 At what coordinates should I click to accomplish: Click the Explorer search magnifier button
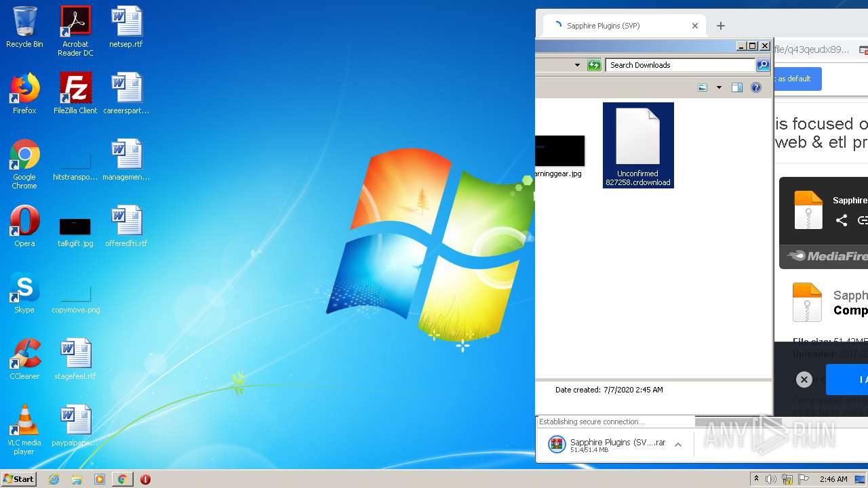[x=763, y=65]
